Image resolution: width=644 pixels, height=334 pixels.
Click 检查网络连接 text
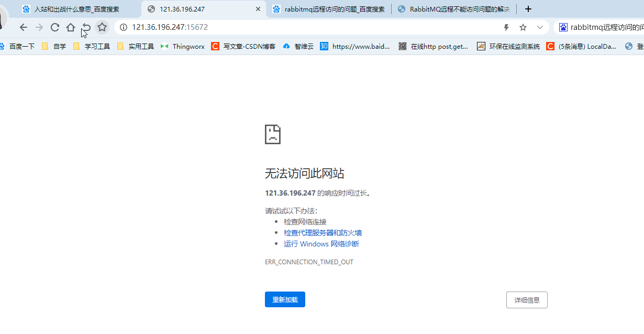point(305,222)
